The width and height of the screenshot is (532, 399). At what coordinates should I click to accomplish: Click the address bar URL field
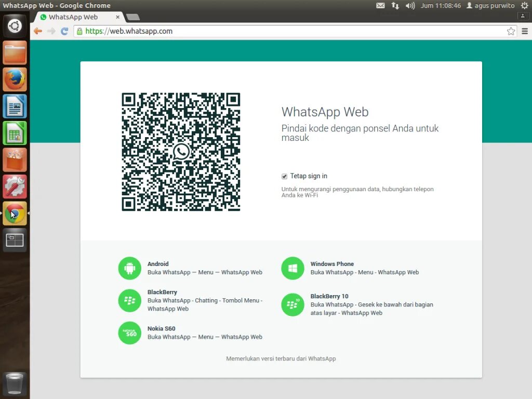pos(295,31)
